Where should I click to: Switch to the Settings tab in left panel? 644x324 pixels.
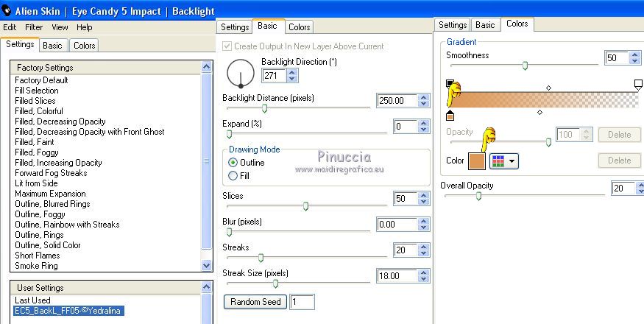[20, 44]
